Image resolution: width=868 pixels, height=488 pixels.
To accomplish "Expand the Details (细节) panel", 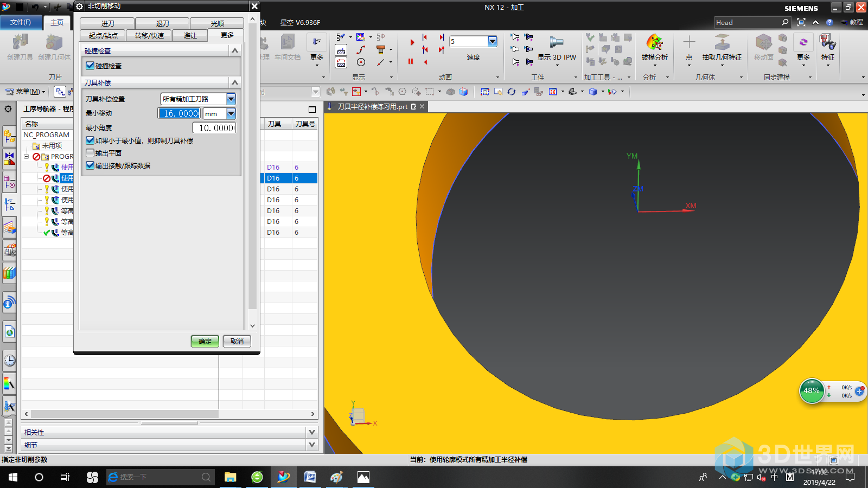I will click(312, 445).
